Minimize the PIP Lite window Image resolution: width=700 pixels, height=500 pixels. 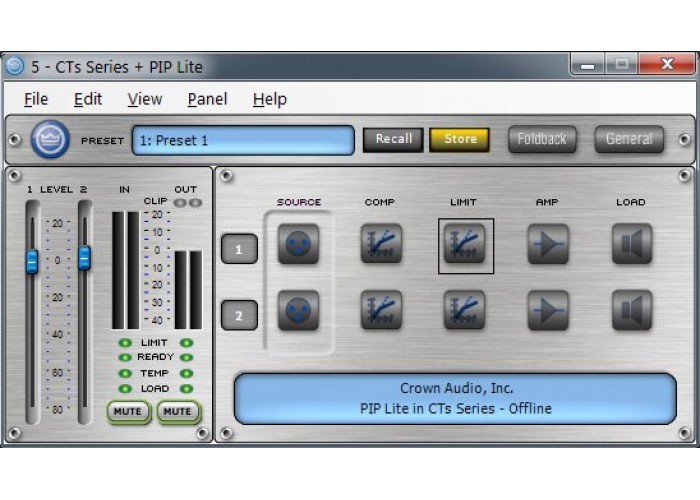[588, 65]
